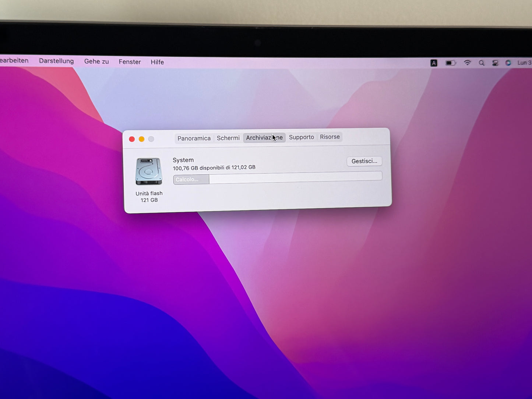This screenshot has width=532, height=399.
Task: Click the storage usage bar
Action: (278, 178)
